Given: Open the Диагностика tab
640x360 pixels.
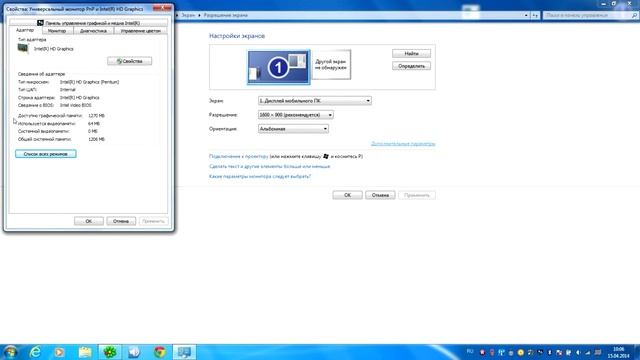Looking at the screenshot, I should coord(93,31).
